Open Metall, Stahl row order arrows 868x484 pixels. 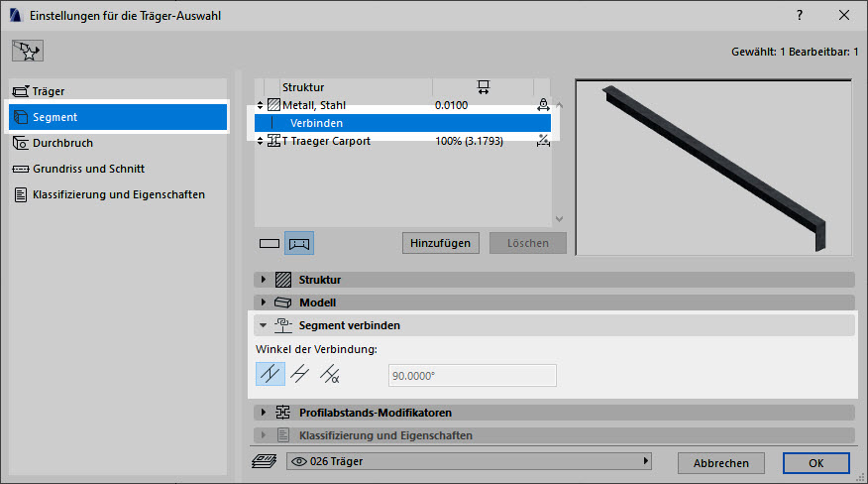[261, 105]
